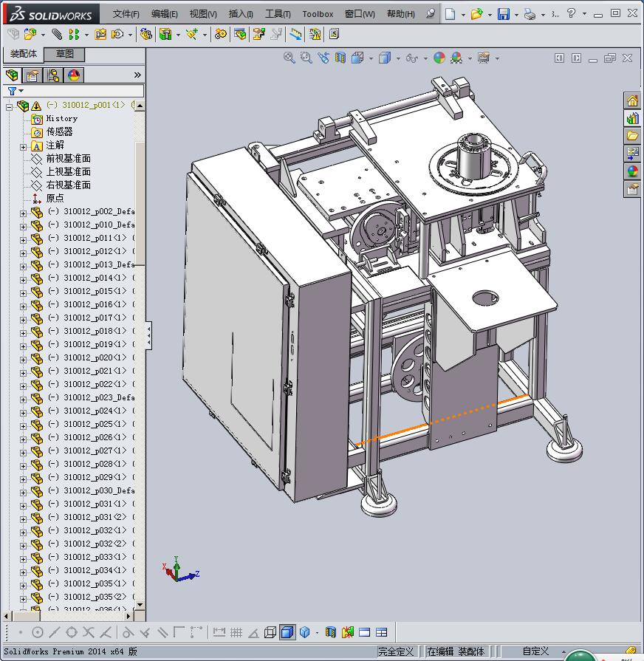Open SolidWorks Resources home task pane
Image resolution: width=644 pixels, height=661 pixels.
(x=632, y=101)
